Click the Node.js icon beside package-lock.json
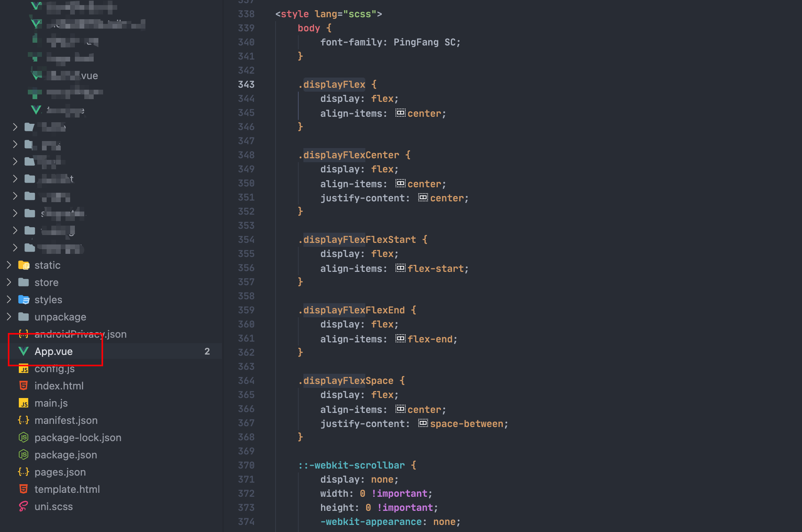Viewport: 802px width, 532px height. point(24,438)
